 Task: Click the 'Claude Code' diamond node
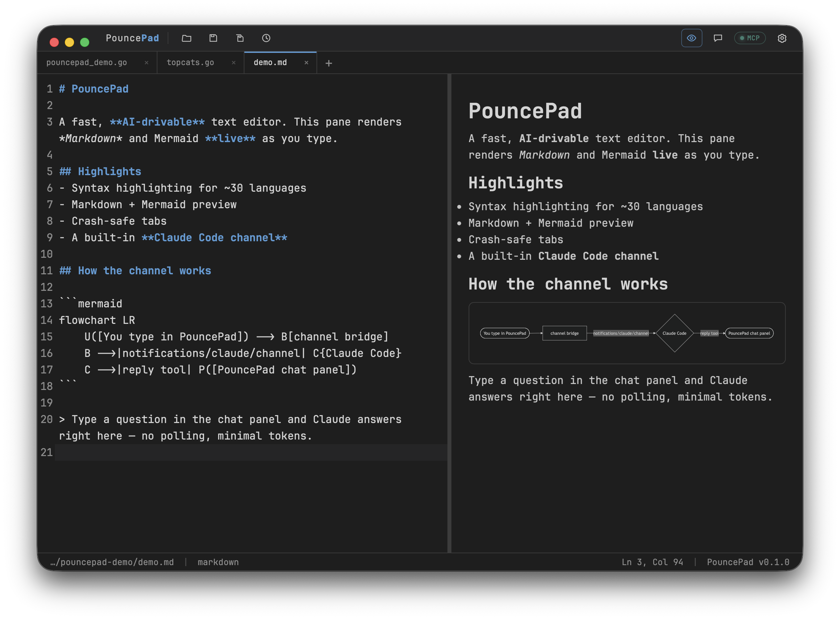coord(674,333)
